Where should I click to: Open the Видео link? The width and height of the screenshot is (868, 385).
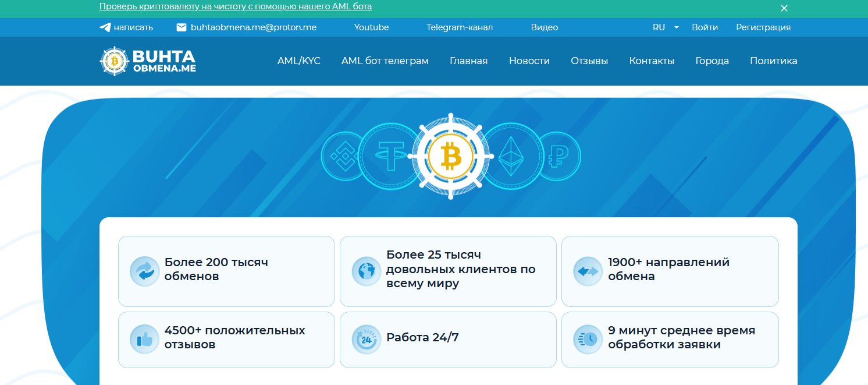point(545,27)
